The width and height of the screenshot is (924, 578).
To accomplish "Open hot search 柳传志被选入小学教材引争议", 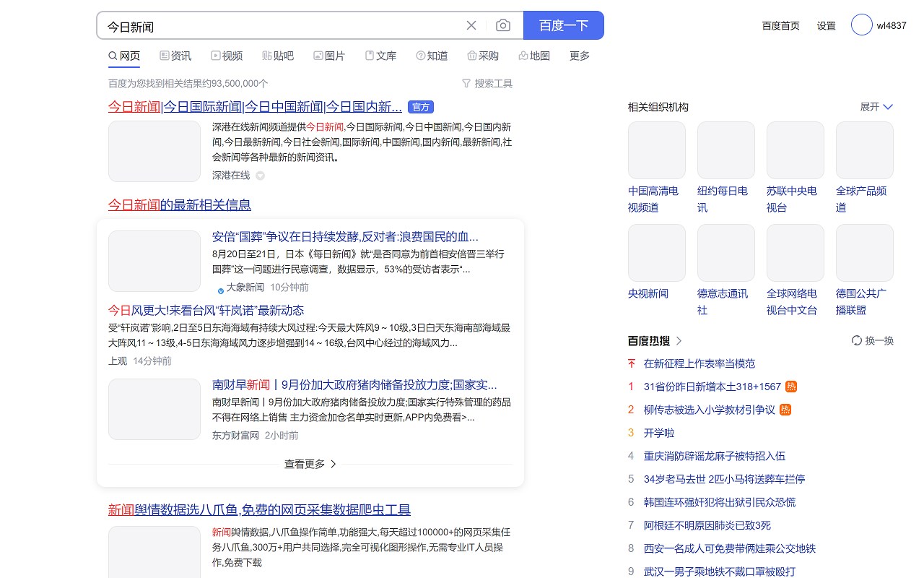I will click(x=710, y=410).
